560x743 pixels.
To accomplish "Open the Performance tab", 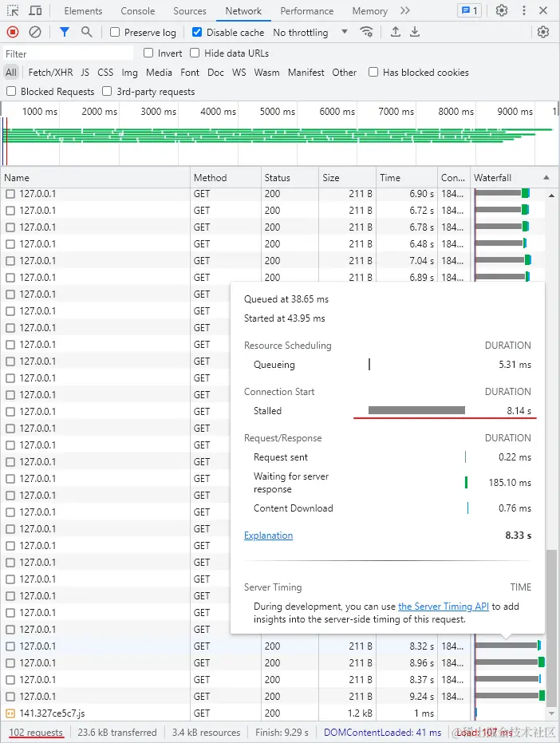I will click(307, 11).
